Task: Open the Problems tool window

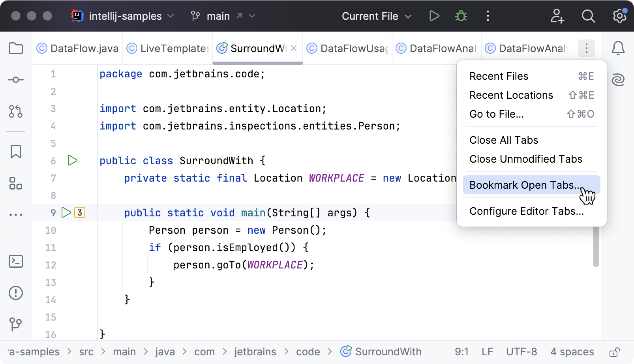Action: (16, 293)
